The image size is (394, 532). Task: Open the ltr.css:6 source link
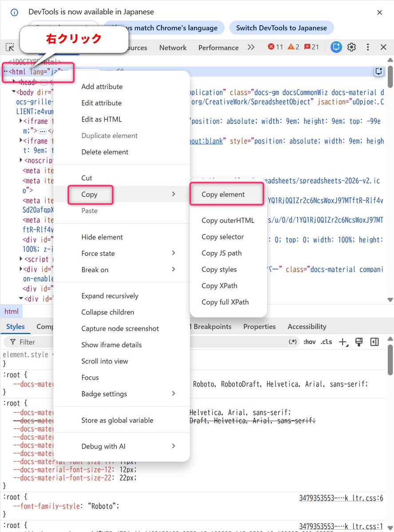[x=341, y=498]
